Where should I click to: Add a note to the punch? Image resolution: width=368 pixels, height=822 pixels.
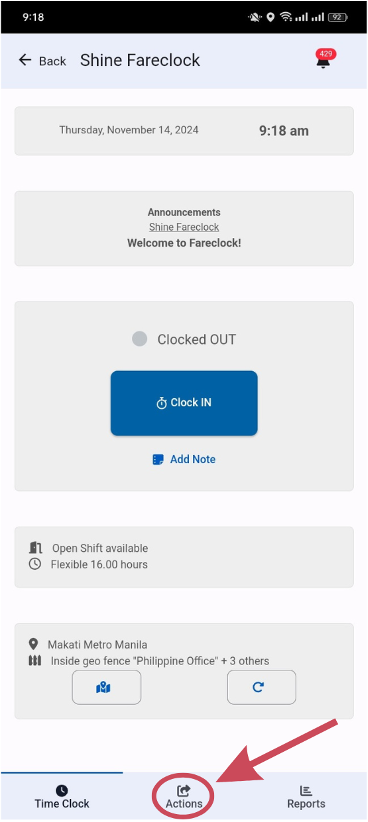(184, 460)
